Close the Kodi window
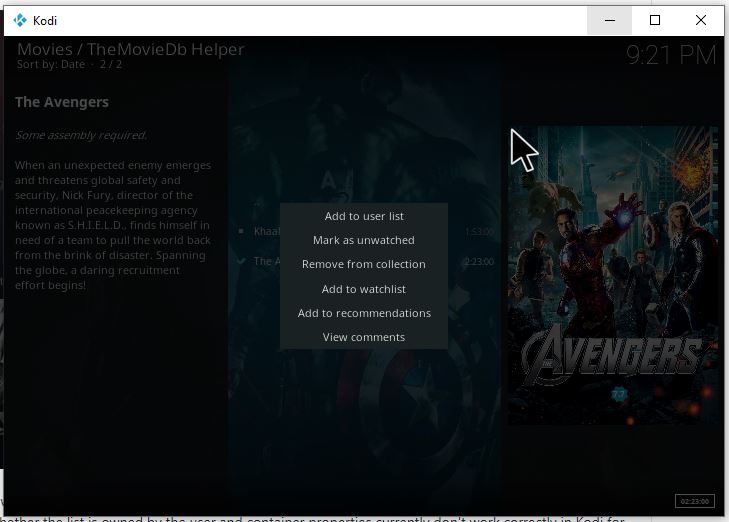Viewport: 729px width, 522px height. coord(701,20)
